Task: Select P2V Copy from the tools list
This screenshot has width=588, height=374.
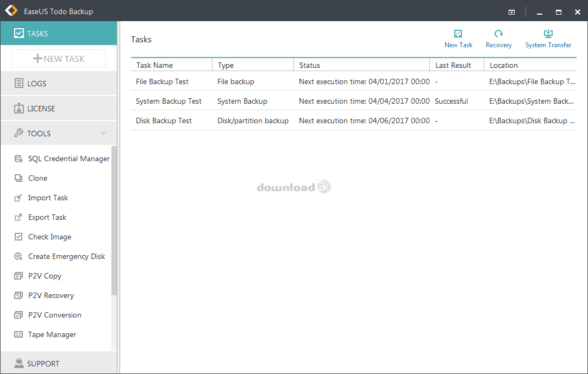Action: (x=45, y=276)
